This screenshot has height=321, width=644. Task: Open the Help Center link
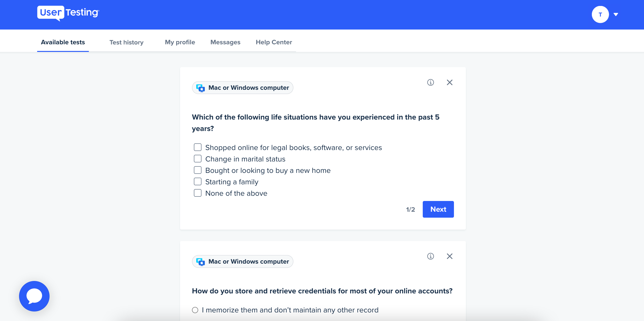pos(274,42)
